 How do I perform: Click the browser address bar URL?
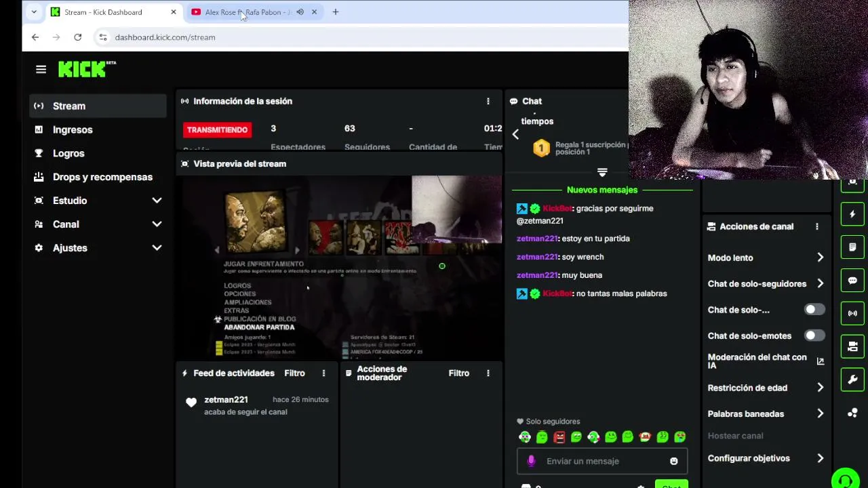click(x=165, y=37)
